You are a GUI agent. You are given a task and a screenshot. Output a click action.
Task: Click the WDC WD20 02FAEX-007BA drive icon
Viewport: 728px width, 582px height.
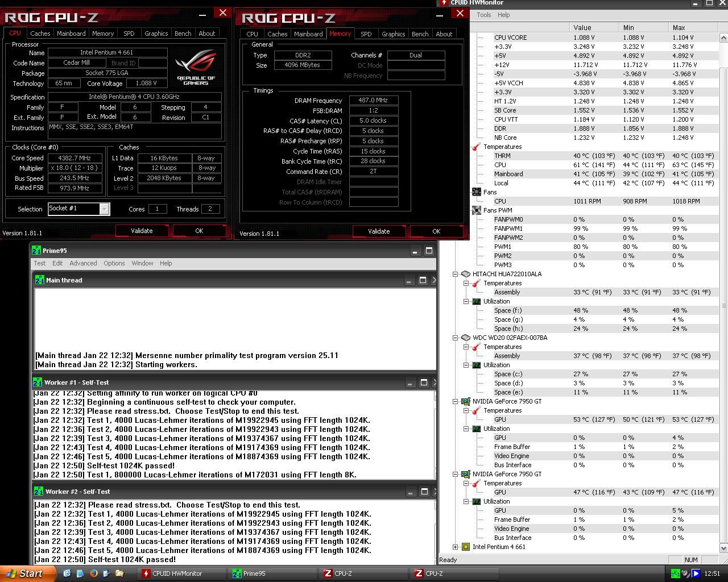tap(465, 338)
